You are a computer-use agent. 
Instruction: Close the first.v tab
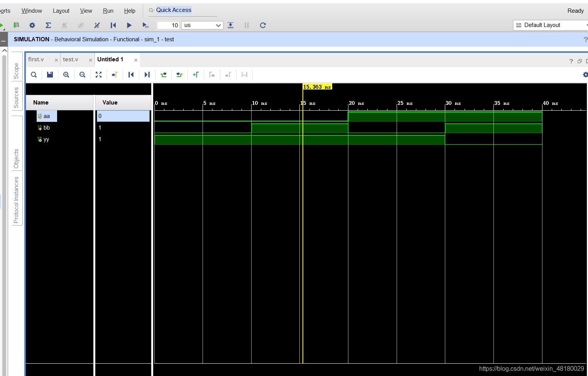(x=56, y=60)
